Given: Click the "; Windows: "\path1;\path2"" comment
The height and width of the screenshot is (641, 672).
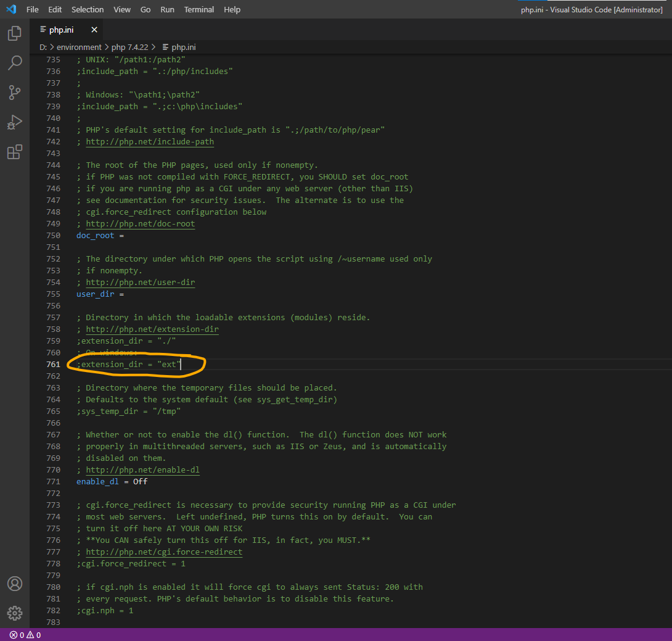Looking at the screenshot, I should pos(138,95).
